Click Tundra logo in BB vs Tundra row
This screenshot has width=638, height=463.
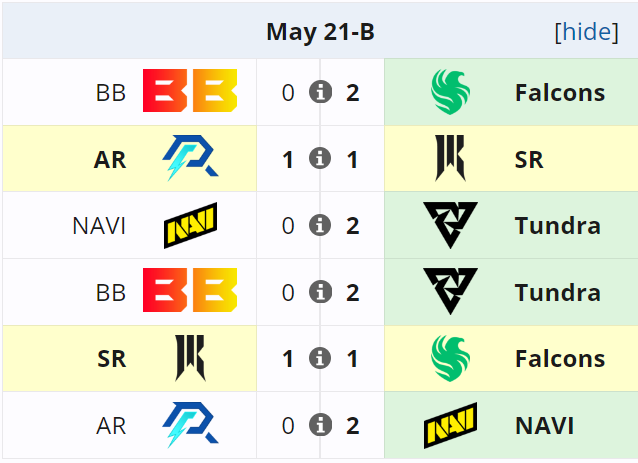point(449,292)
